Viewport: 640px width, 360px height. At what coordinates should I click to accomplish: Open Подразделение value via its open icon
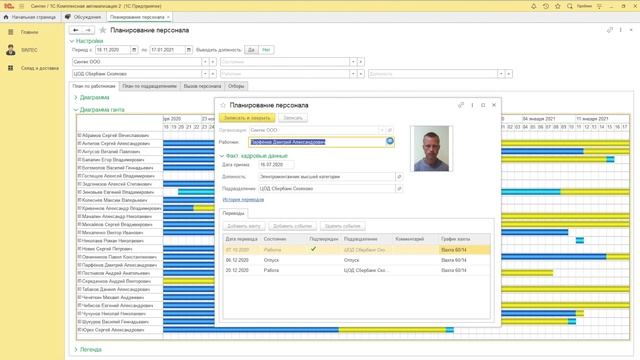click(x=399, y=189)
